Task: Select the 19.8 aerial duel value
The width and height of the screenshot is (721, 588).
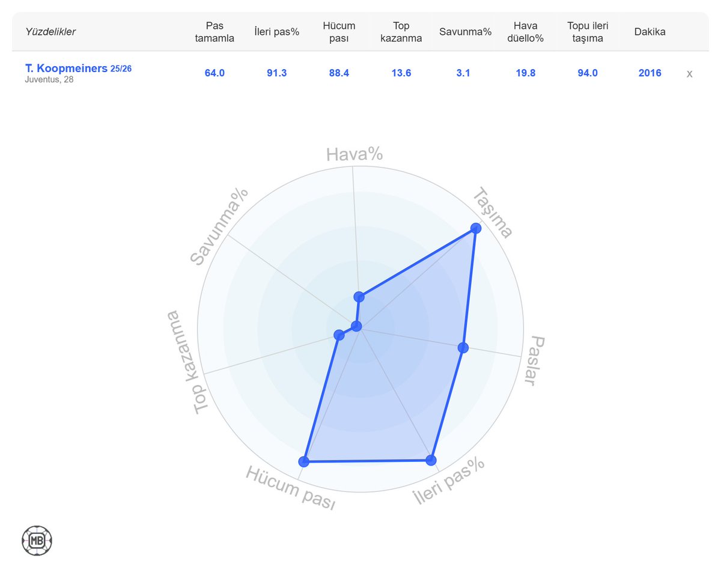Action: click(x=525, y=73)
